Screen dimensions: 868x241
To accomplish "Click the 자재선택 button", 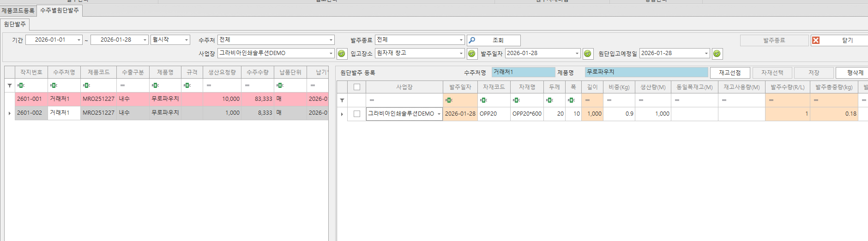I will 772,73.
